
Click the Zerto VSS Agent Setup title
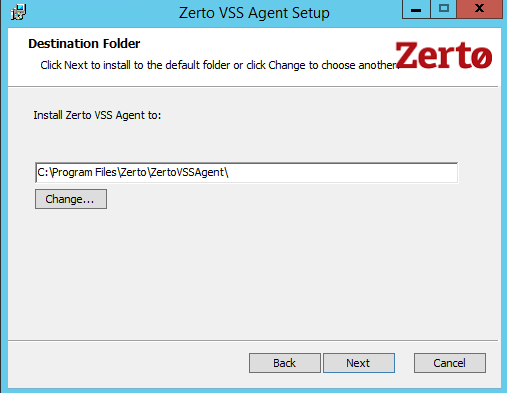pyautogui.click(x=254, y=13)
